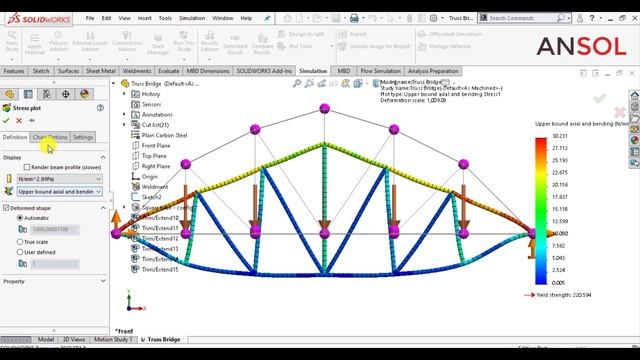This screenshot has height=360, width=640.
Task: Toggle Render beam profile (slower) checkbox
Action: [x=27, y=167]
